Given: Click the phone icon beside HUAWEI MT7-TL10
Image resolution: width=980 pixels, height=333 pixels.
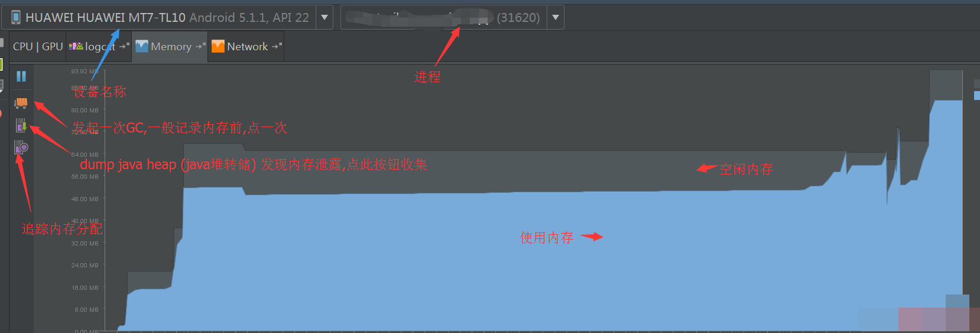Looking at the screenshot, I should [16, 17].
